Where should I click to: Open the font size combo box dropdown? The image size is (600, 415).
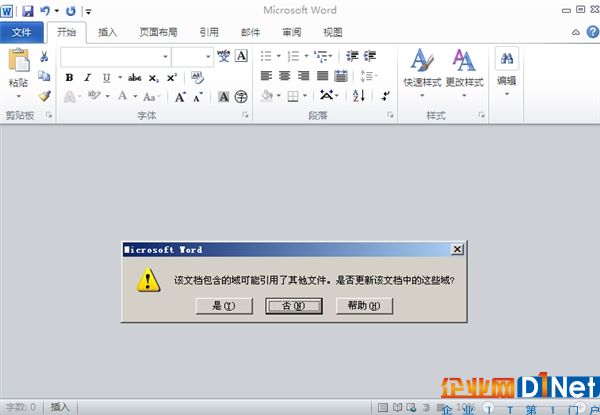coord(208,57)
